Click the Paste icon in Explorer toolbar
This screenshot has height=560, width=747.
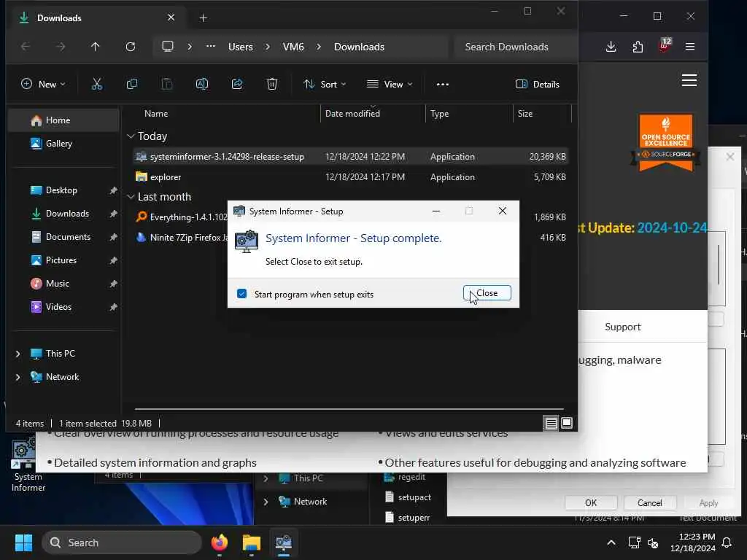[x=167, y=85]
